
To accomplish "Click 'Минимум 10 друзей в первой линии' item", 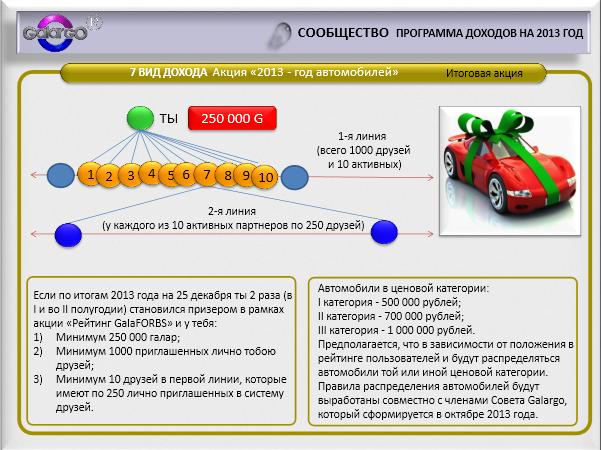I will pyautogui.click(x=171, y=379).
